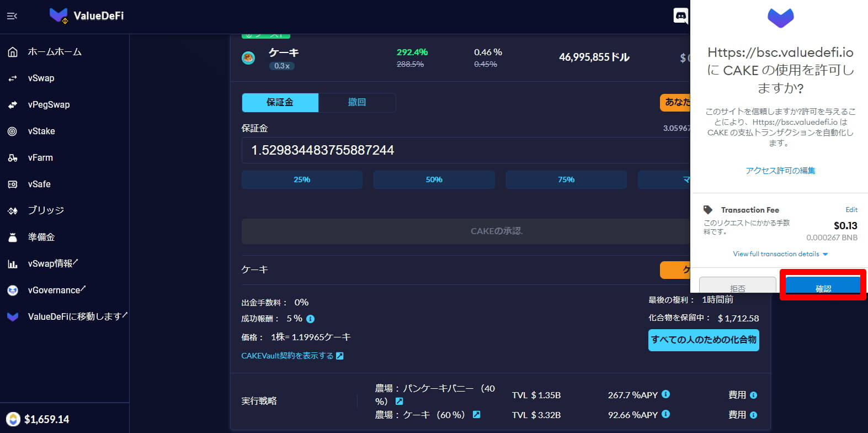Open vFarm from the sidebar menu
868x433 pixels.
click(x=40, y=158)
